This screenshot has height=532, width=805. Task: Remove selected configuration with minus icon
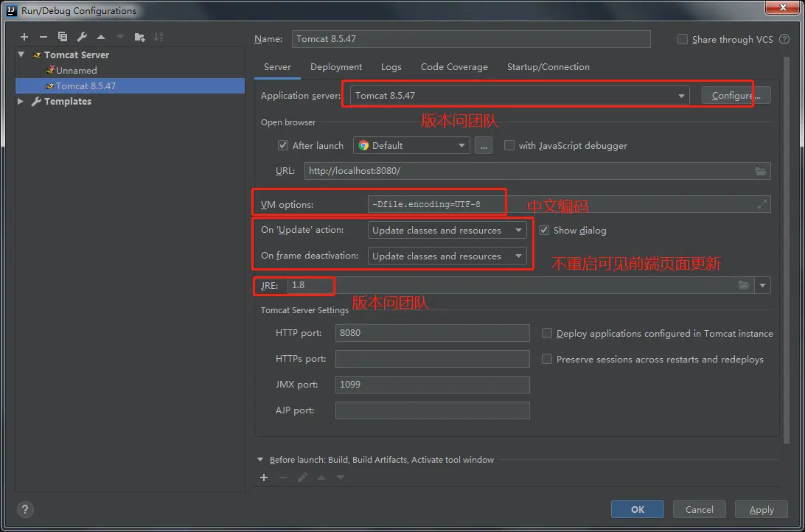coord(43,37)
